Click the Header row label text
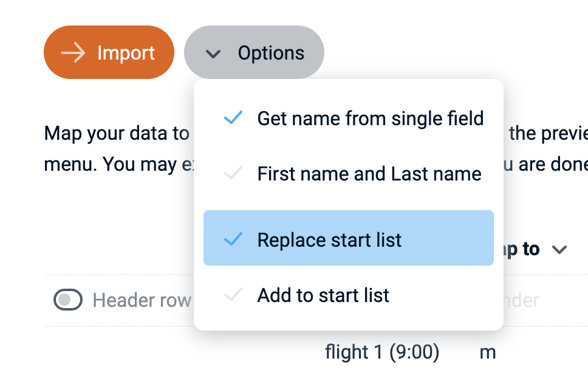Screen dimensions: 588x378 142,300
